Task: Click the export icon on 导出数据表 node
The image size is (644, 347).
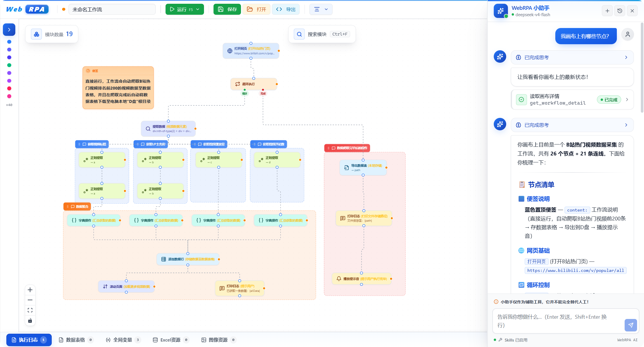Action: [346, 168]
